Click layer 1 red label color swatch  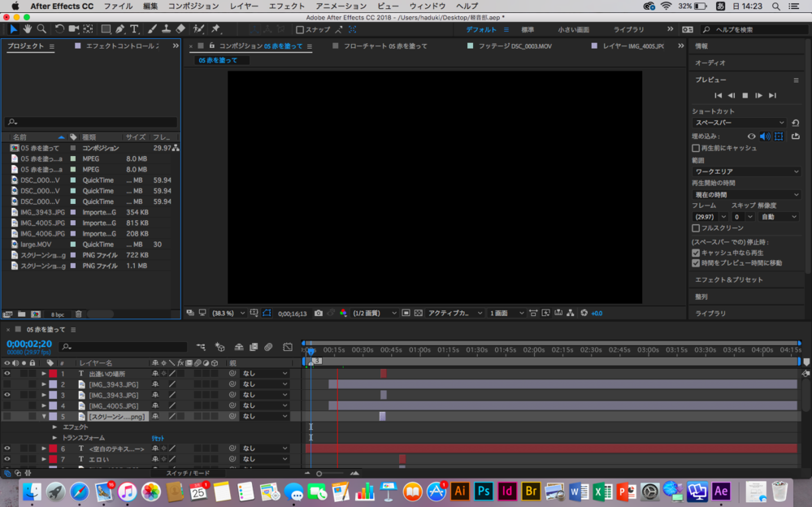53,374
